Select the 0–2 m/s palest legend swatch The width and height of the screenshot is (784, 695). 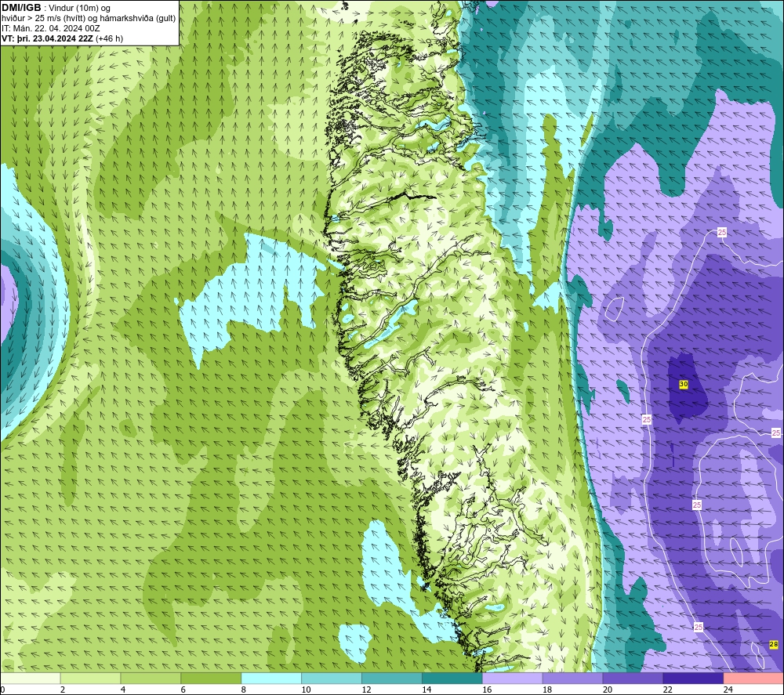point(31,678)
